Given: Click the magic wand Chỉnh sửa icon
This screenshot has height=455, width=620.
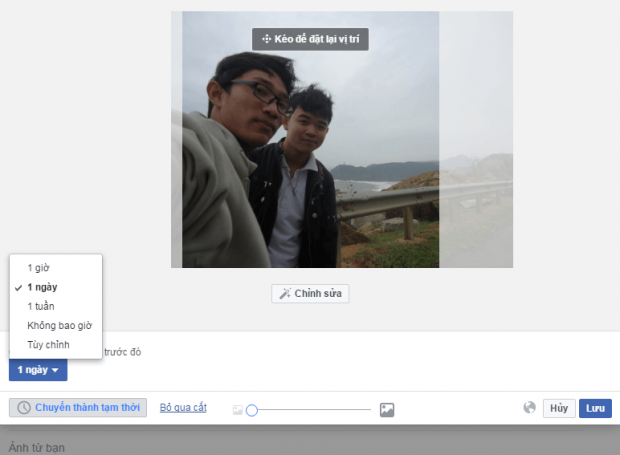Looking at the screenshot, I should [284, 294].
